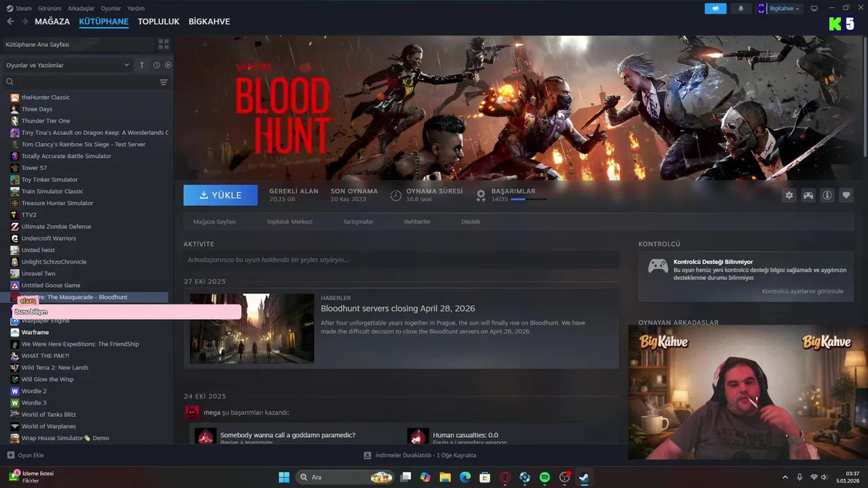Screen dimensions: 868x488
Task: Sort library by recent activity clock
Action: click(x=156, y=65)
